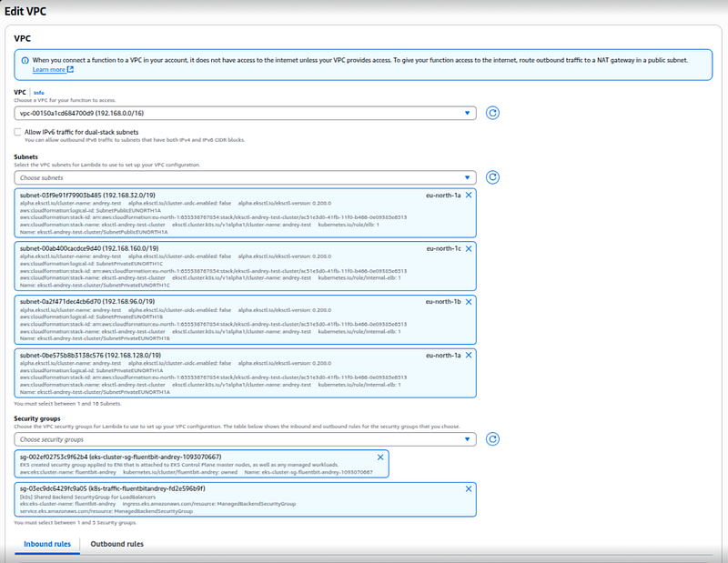The width and height of the screenshot is (728, 563).
Task: Enable Allow IPv6 traffic for dual-stack subnets
Action: [17, 132]
